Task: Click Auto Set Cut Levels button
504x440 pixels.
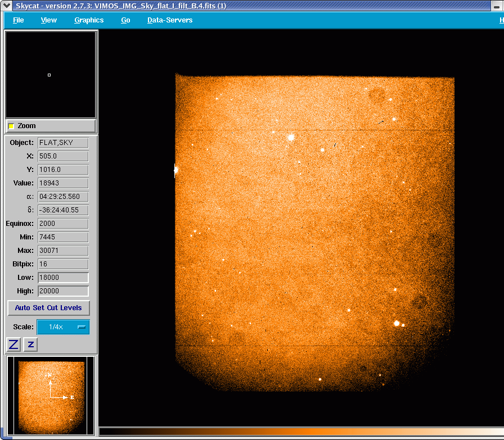Action: point(48,308)
